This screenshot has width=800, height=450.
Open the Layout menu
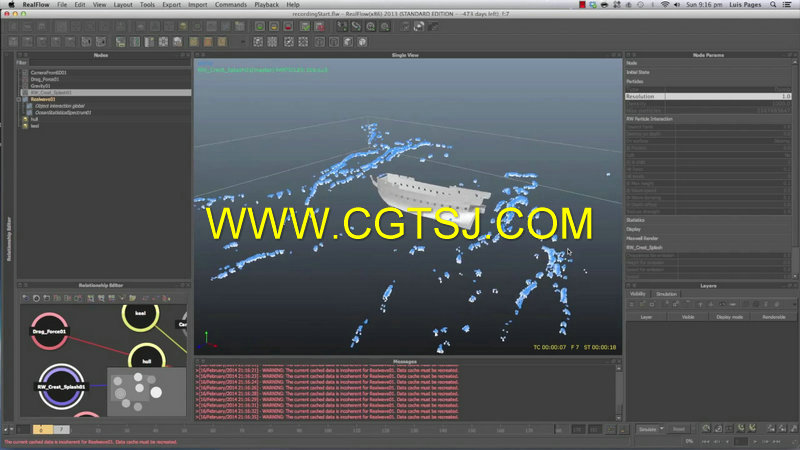tap(122, 5)
